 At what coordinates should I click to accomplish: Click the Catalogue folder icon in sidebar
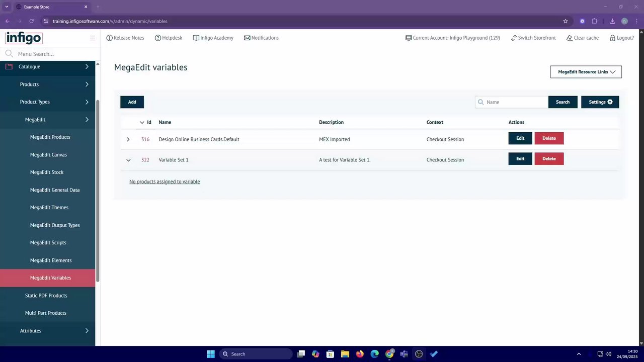point(9,66)
